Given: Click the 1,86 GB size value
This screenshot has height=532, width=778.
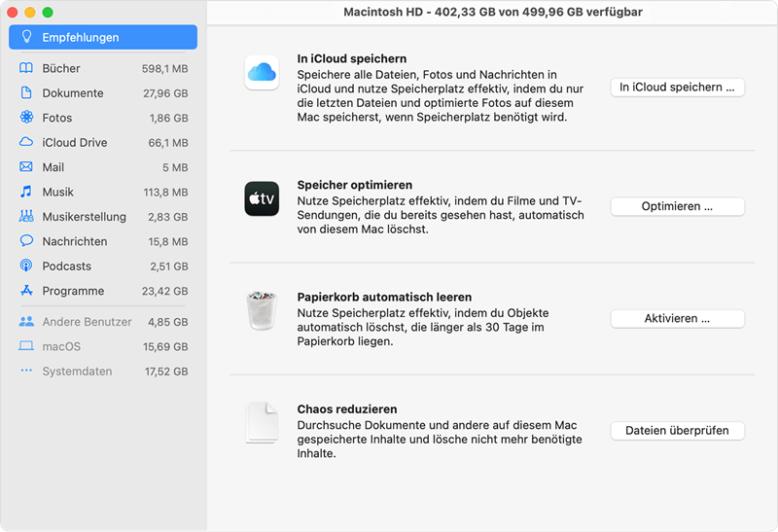Looking at the screenshot, I should coord(168,118).
